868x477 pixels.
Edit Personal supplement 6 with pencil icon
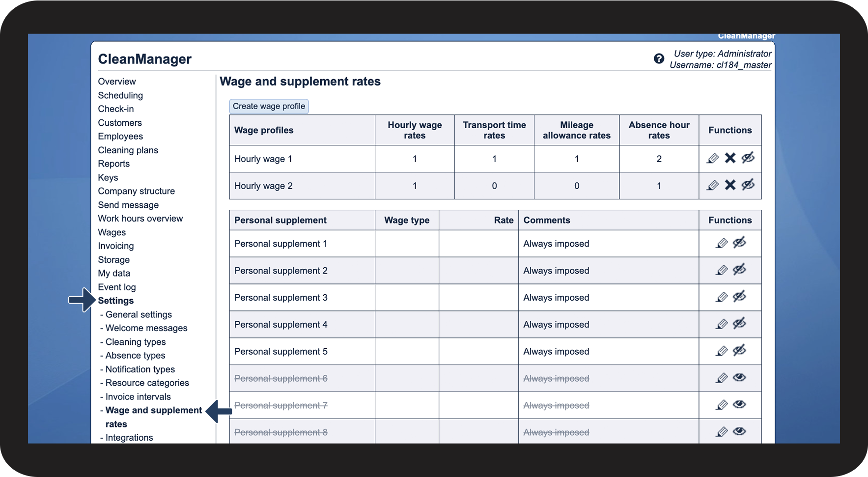[x=721, y=378]
